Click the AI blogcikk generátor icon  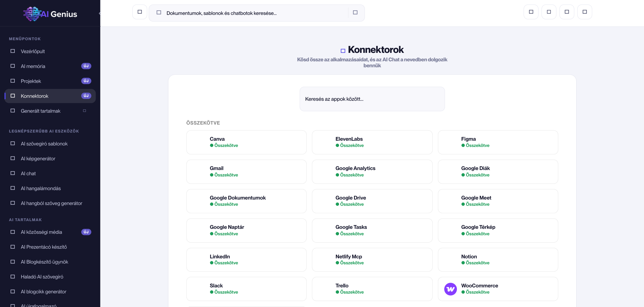13,291
